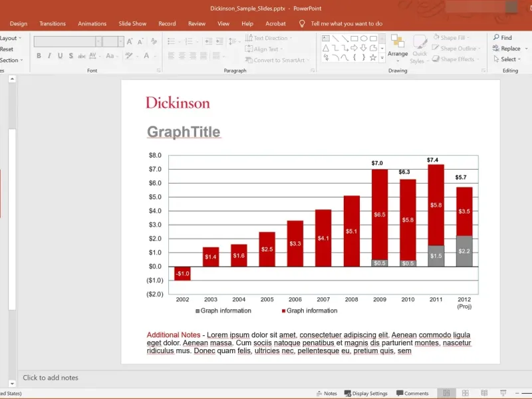This screenshot has width=532, height=399.
Task: Click the Find button
Action: coord(503,38)
